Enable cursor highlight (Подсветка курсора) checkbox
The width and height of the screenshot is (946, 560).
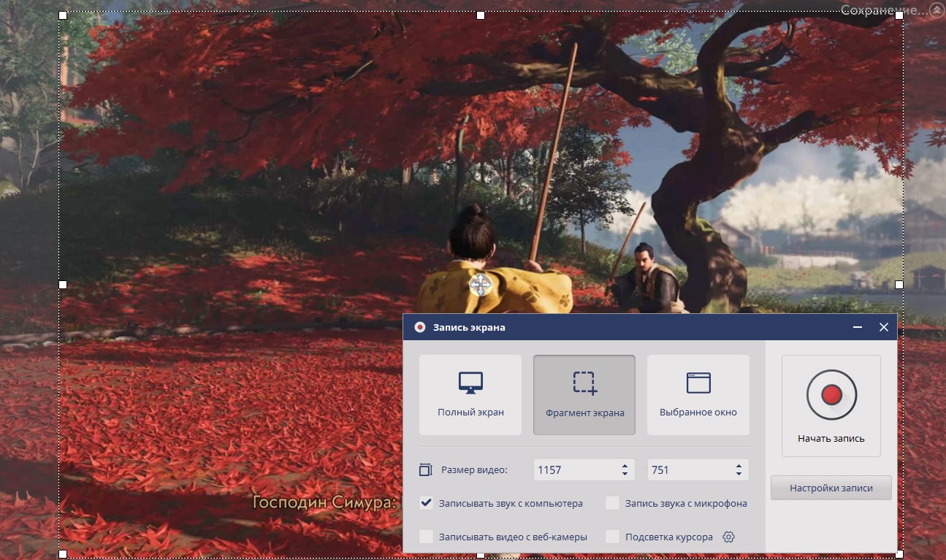tap(613, 537)
